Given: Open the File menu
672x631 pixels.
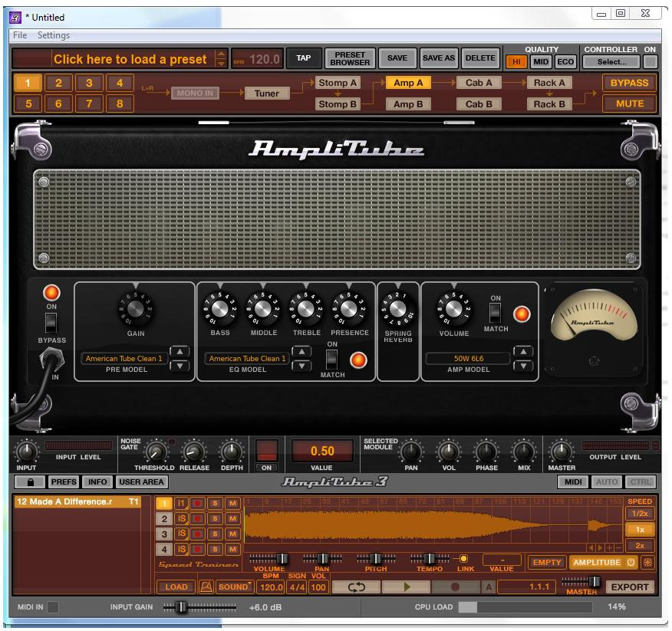Looking at the screenshot, I should click(x=20, y=35).
